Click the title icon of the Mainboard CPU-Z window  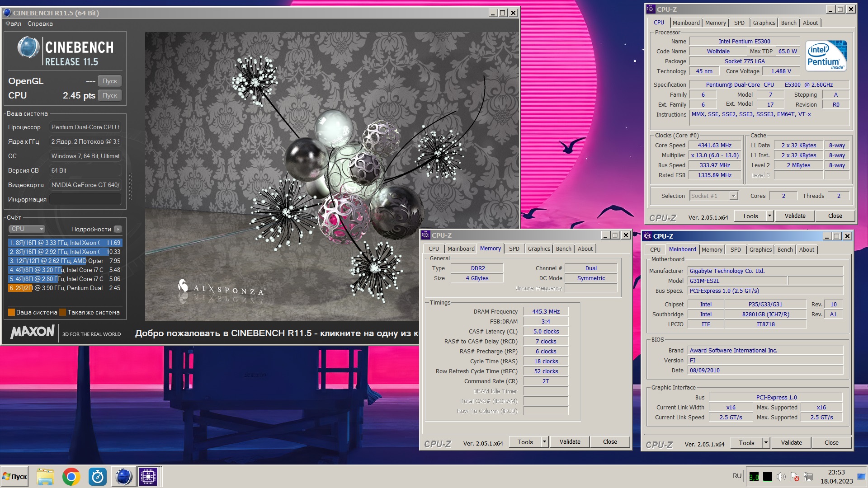coord(647,236)
